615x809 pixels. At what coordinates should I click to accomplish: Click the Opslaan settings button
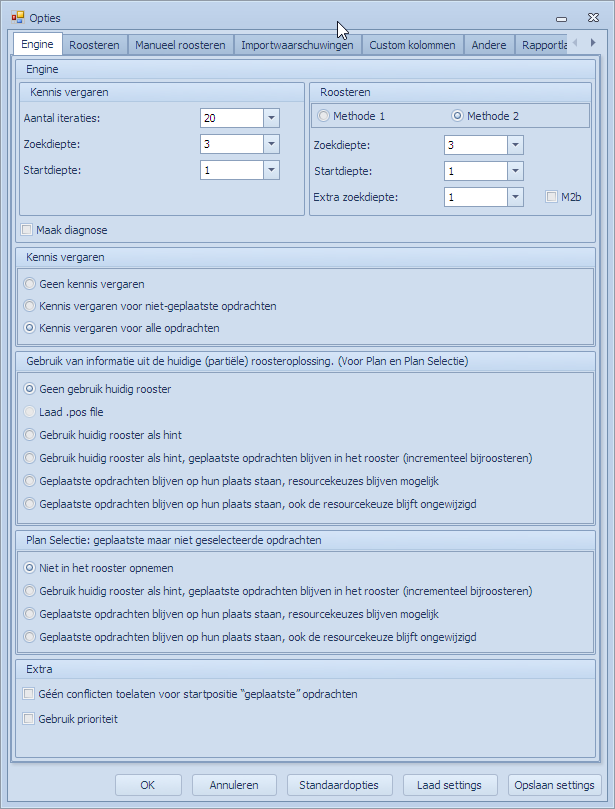pyautogui.click(x=555, y=785)
